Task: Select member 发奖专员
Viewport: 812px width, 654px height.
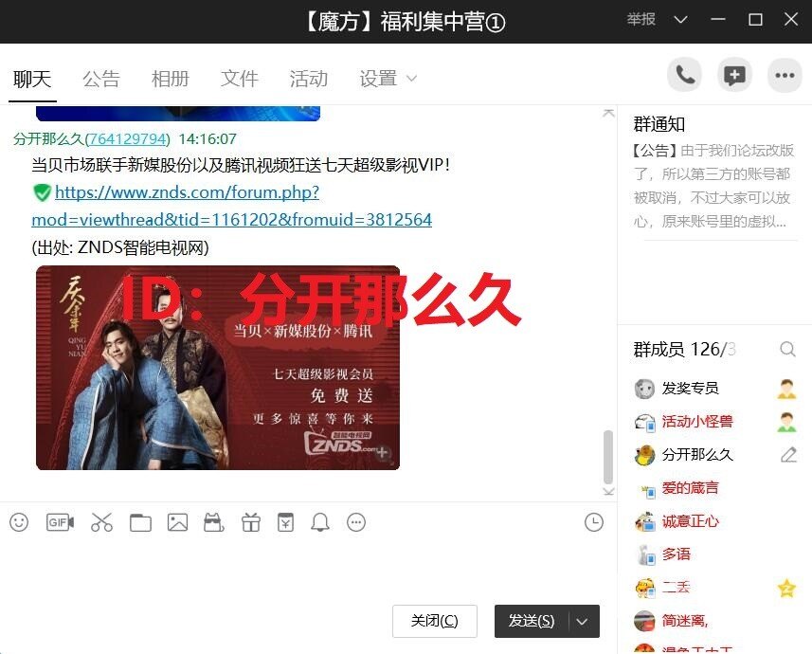Action: pyautogui.click(x=690, y=389)
